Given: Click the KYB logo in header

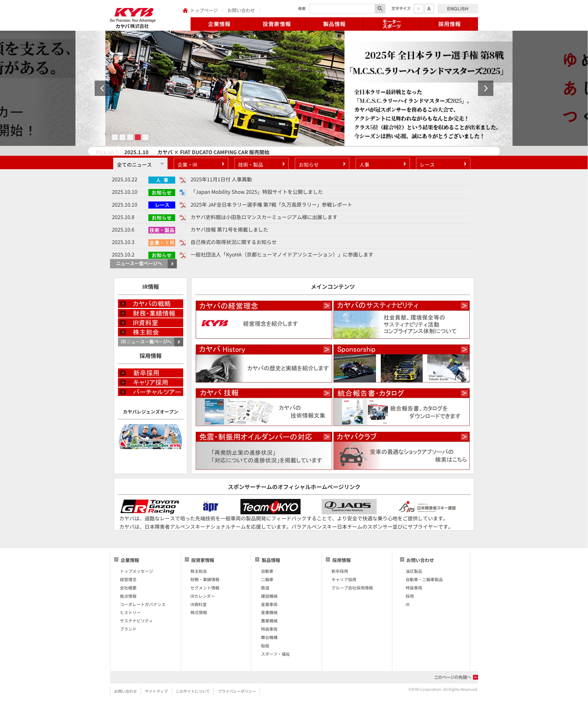Looking at the screenshot, I should [x=134, y=13].
